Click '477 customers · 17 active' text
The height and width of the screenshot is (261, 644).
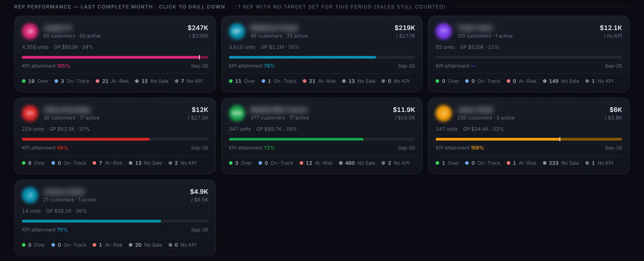280,118
